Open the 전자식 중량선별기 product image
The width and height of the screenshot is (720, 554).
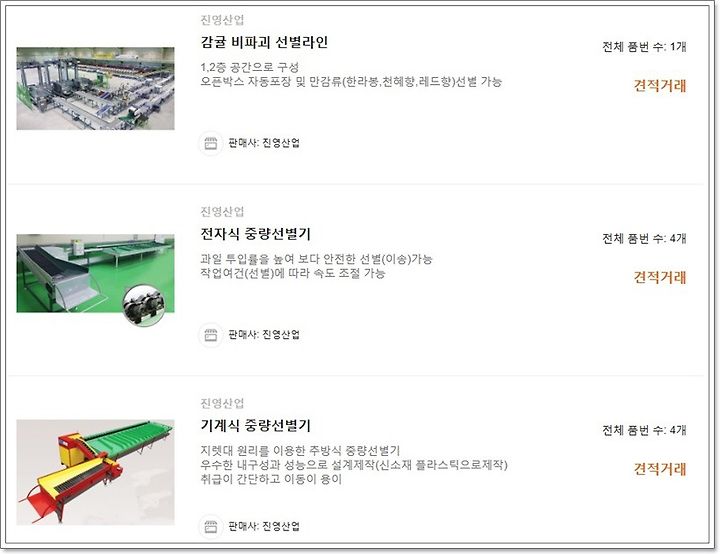[x=96, y=274]
